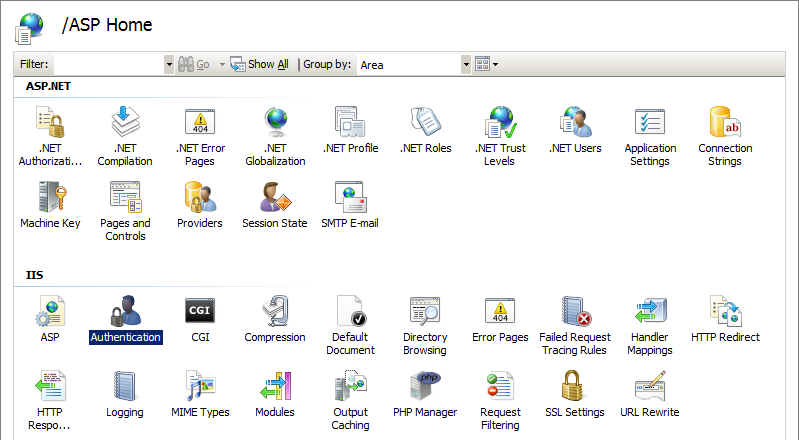Select the Machine Key icon
Image resolution: width=799 pixels, height=440 pixels.
(x=50, y=204)
